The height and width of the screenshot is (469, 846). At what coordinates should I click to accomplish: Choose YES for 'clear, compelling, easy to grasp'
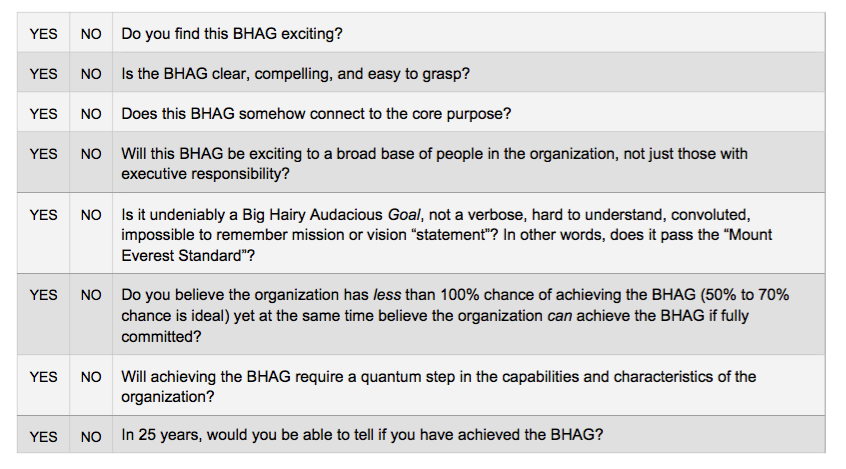point(43,73)
